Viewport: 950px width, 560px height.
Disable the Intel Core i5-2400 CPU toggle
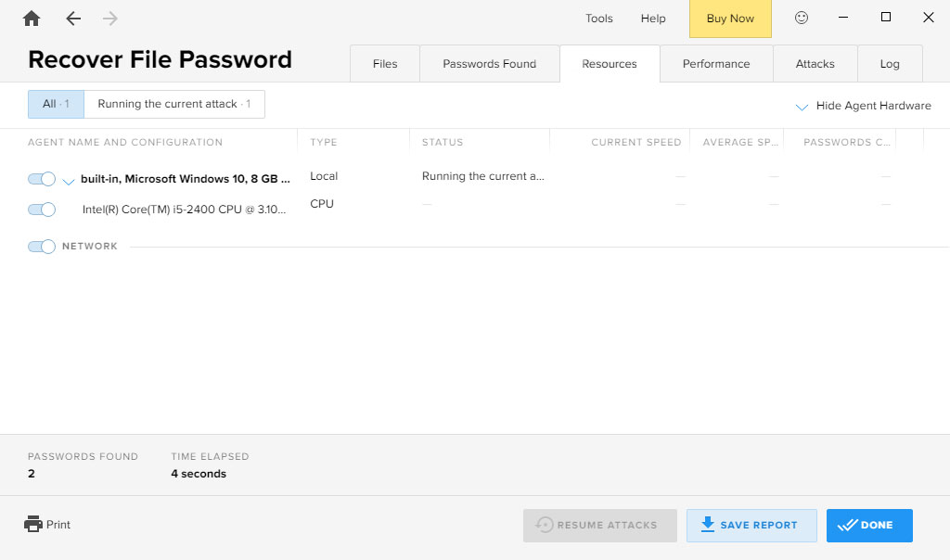tap(42, 210)
